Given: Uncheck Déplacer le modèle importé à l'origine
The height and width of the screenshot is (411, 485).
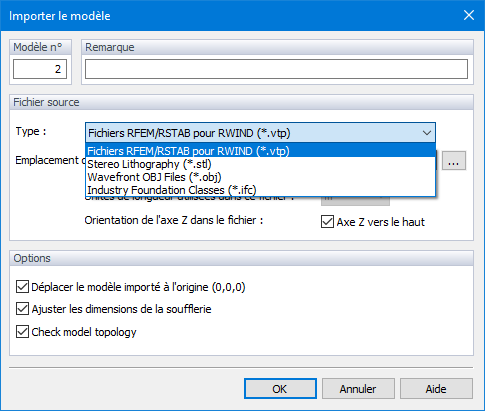Looking at the screenshot, I should click(x=22, y=287).
